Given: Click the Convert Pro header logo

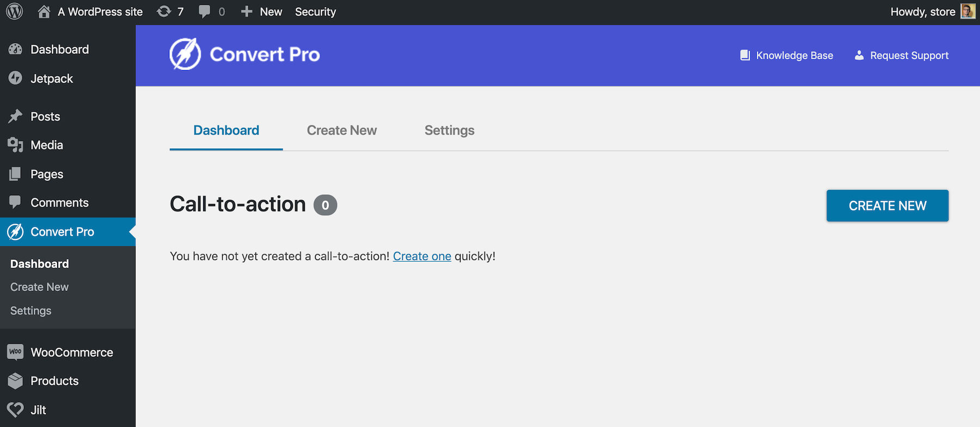Looking at the screenshot, I should tap(185, 54).
